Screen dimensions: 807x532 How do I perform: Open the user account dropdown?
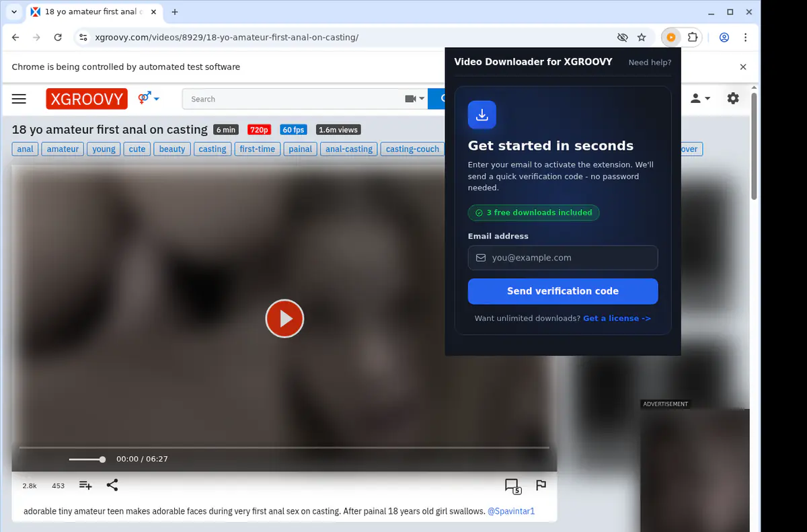(700, 99)
